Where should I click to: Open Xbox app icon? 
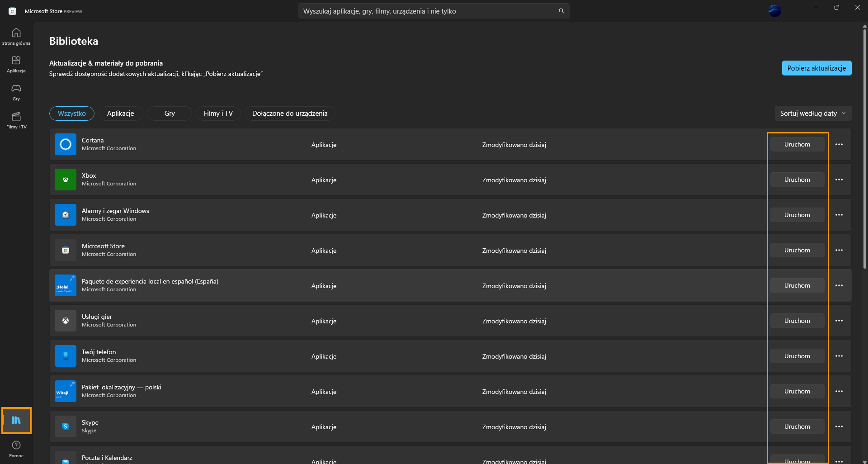click(x=66, y=180)
